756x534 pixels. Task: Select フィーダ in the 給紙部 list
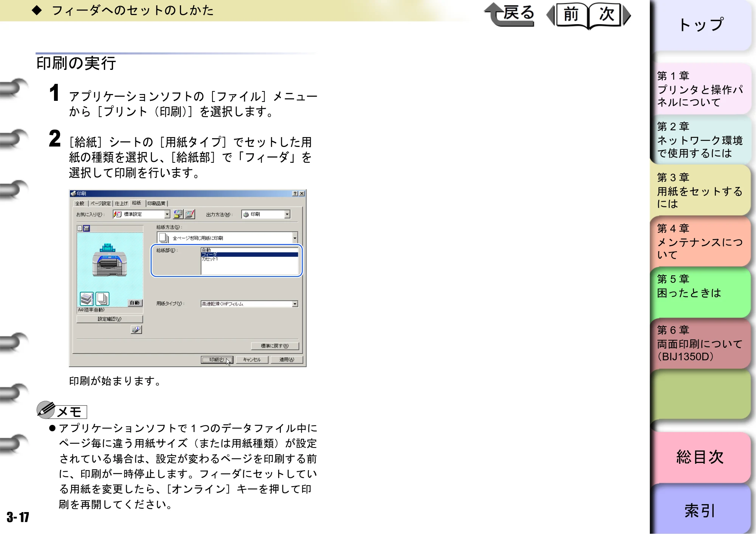pos(249,255)
